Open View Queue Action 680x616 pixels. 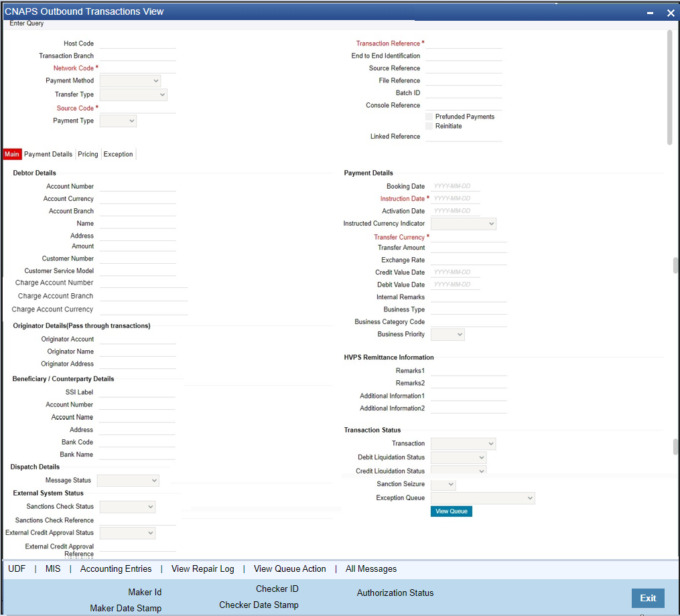[x=289, y=568]
